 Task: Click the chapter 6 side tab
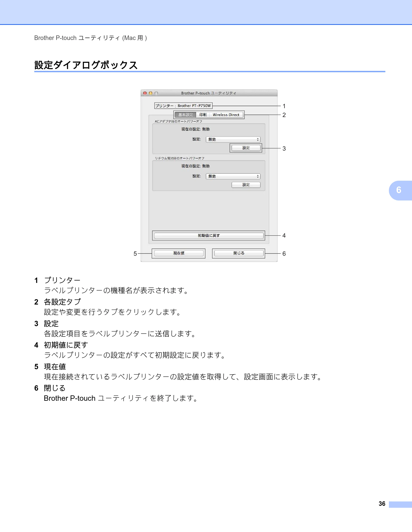click(400, 191)
